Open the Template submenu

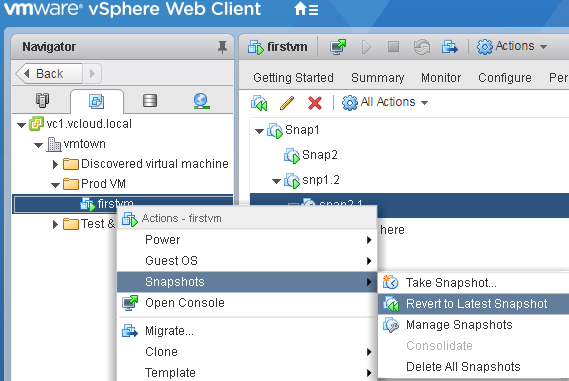(x=247, y=372)
